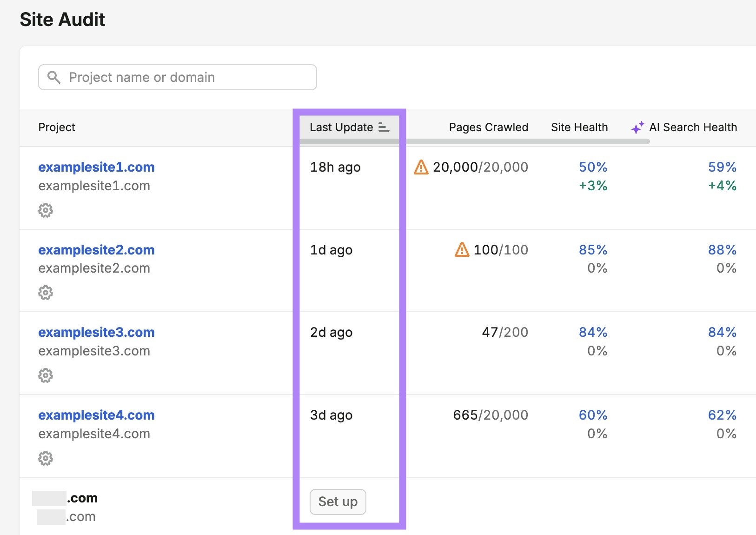
Task: Click the warning icon next to 100/100
Action: [462, 250]
